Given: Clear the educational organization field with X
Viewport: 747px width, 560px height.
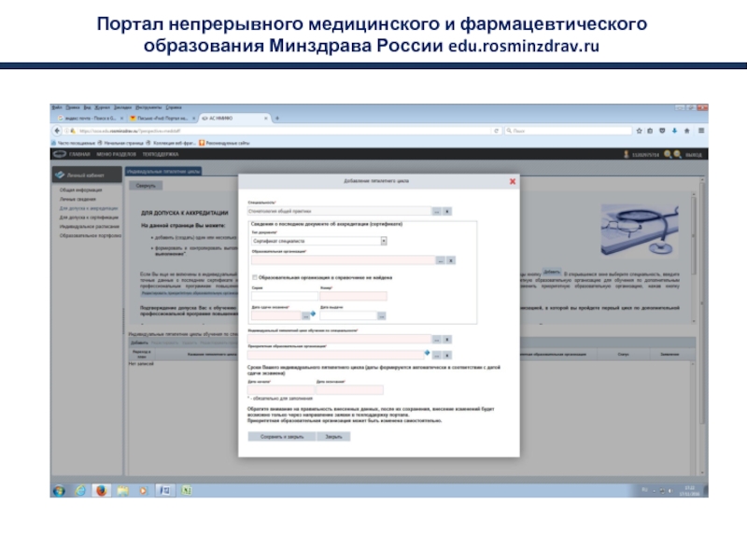Looking at the screenshot, I should coord(450,260).
